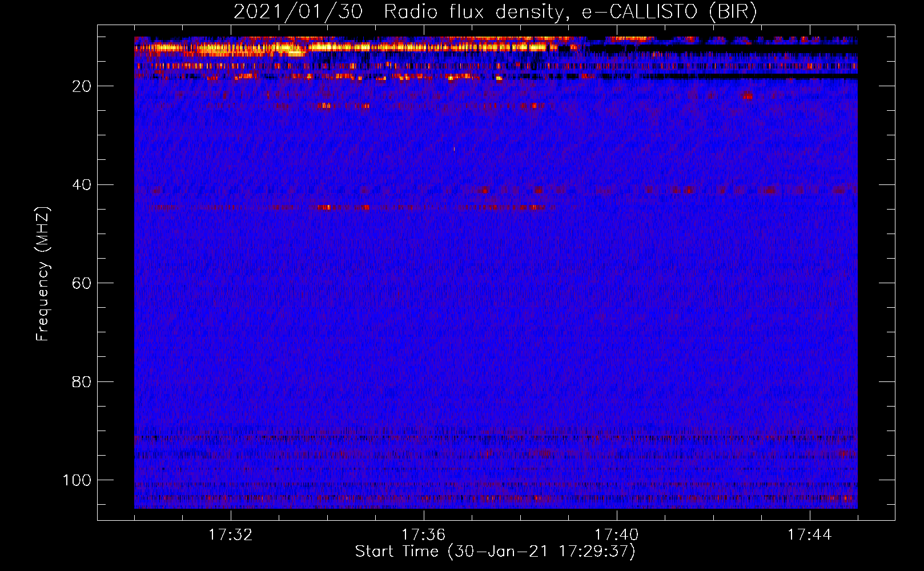
Task: Click the 40 MHz frequency tick label
Action: coord(82,185)
